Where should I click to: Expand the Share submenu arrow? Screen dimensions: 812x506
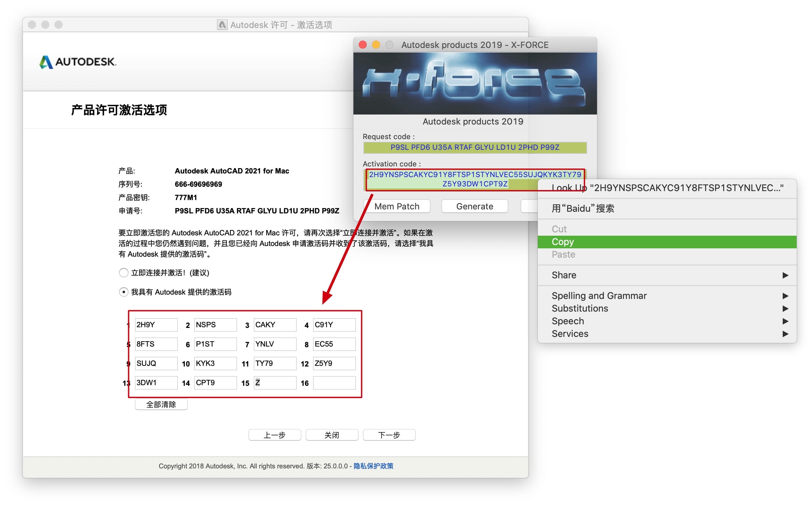[x=785, y=275]
